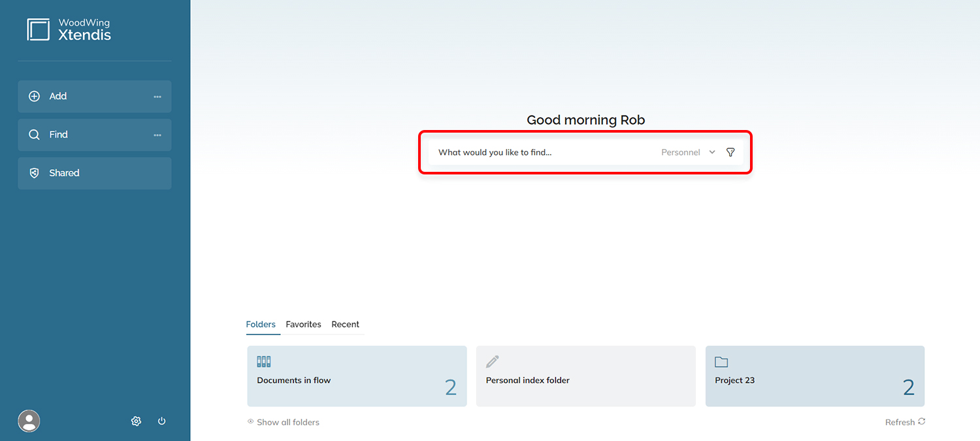Click the count 2 on Documents in flow
The height and width of the screenshot is (441, 980).
tap(451, 388)
